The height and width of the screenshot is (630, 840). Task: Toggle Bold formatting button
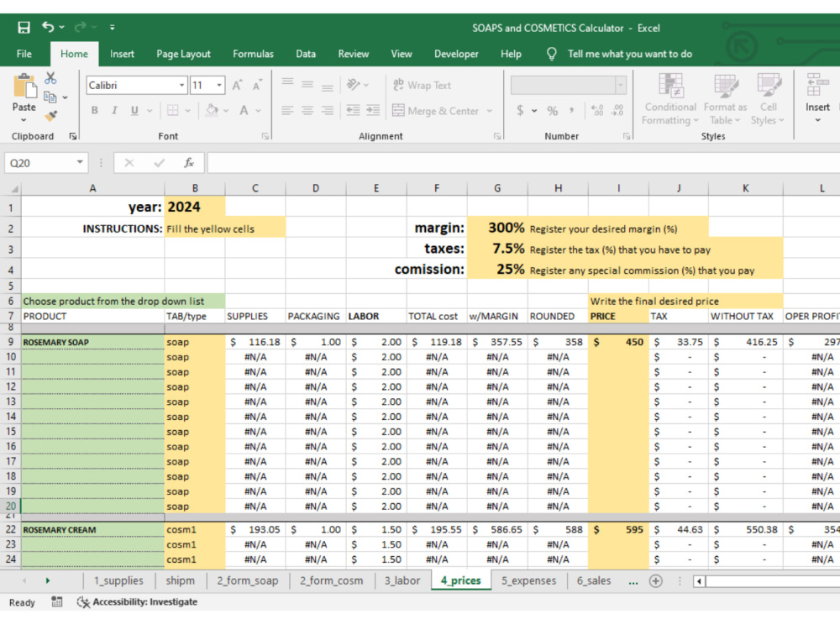[95, 110]
